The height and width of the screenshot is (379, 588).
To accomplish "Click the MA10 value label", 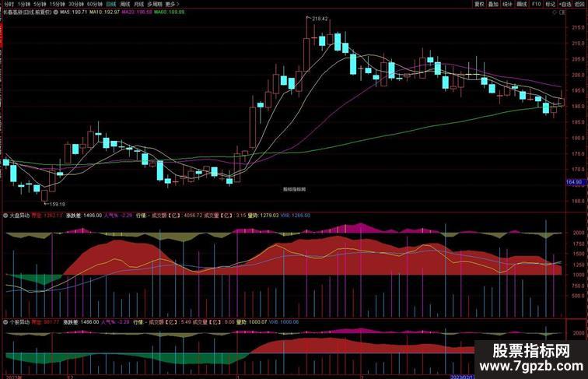I will pyautogui.click(x=105, y=12).
